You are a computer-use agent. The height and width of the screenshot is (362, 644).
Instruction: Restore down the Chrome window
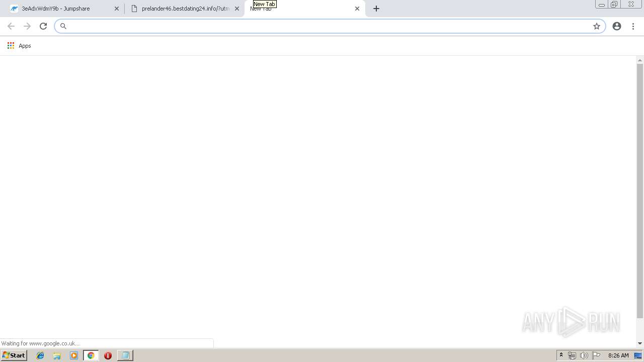pyautogui.click(x=614, y=5)
